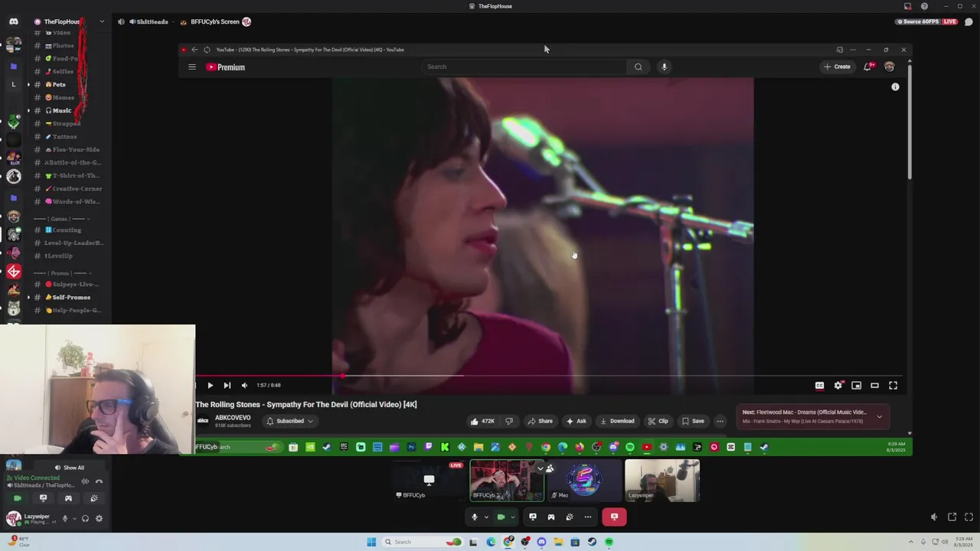The image size is (980, 551).
Task: Start an activity in Discord
Action: 68,498
